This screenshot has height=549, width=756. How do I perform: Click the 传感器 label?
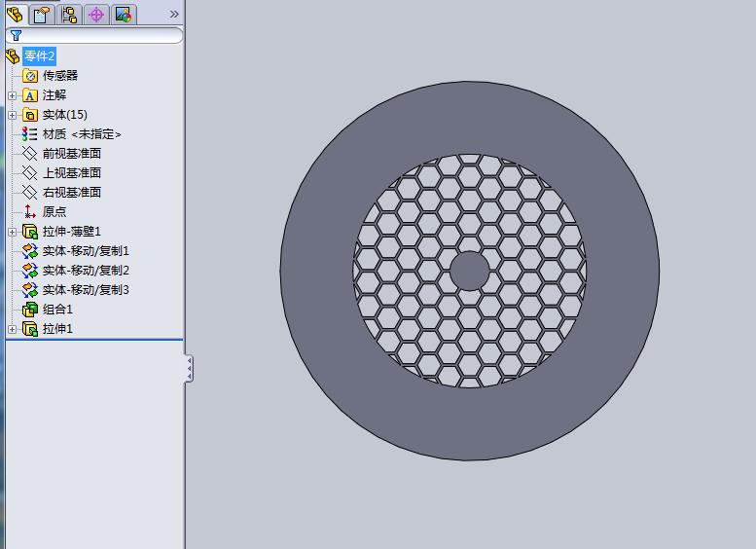point(60,76)
